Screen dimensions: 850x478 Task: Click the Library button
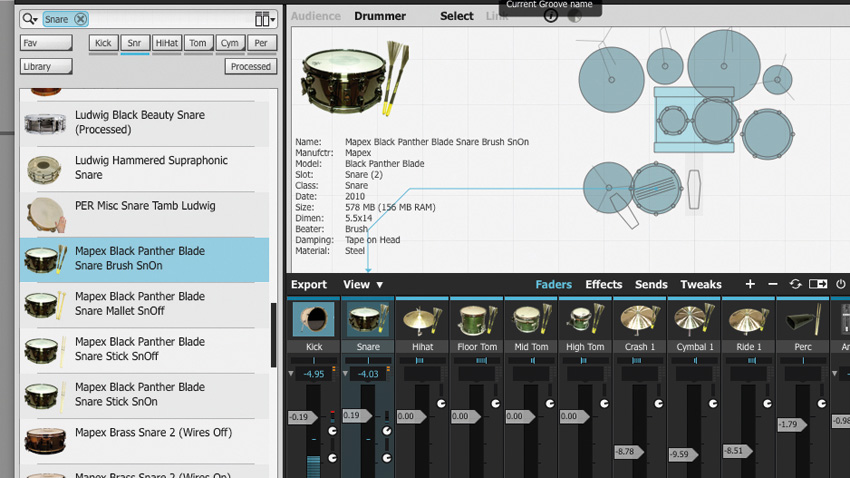point(46,67)
